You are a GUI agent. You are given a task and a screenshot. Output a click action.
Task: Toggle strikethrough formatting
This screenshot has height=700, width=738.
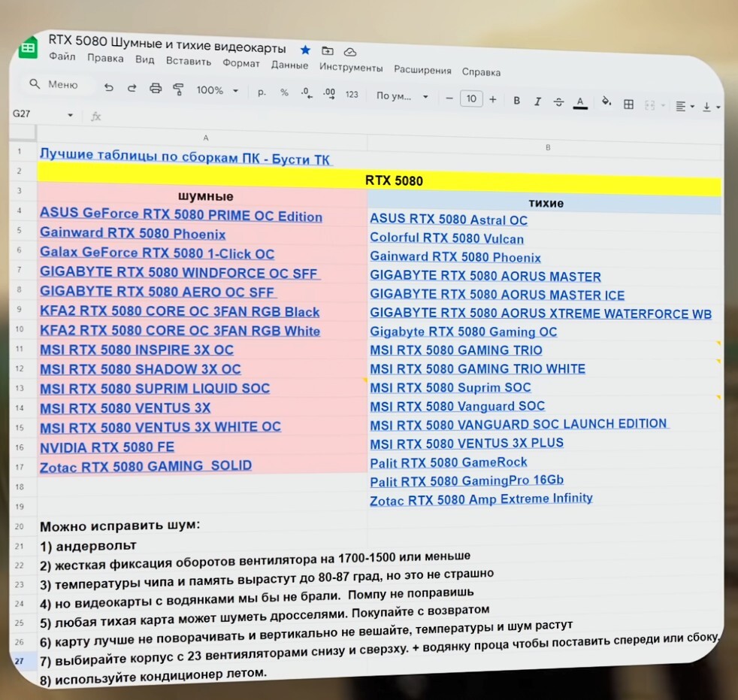tap(558, 102)
